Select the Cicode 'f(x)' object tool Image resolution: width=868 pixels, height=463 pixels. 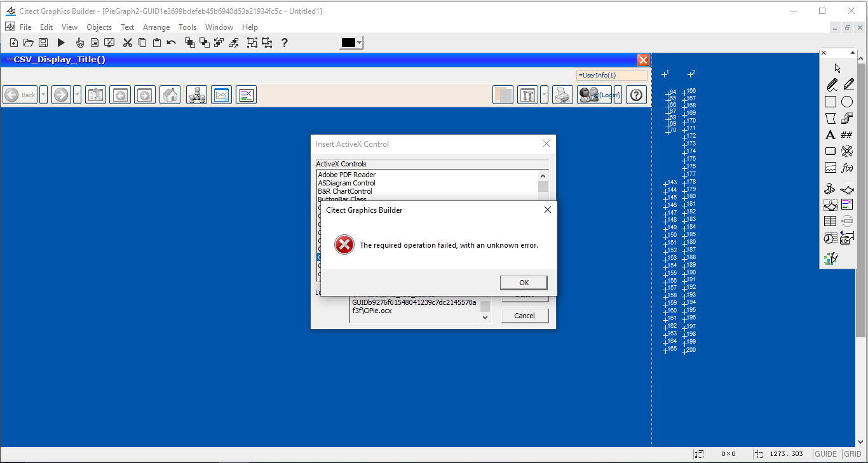pos(847,168)
